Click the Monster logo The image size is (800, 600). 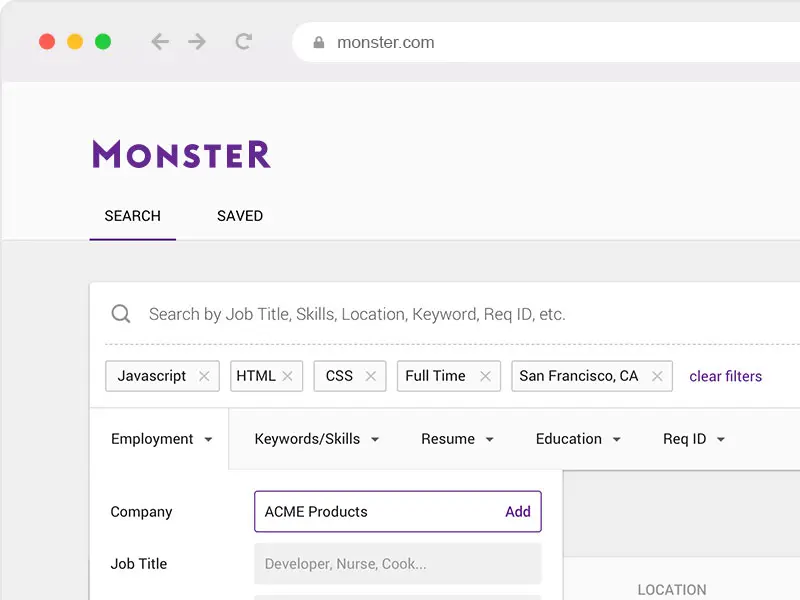coord(181,154)
